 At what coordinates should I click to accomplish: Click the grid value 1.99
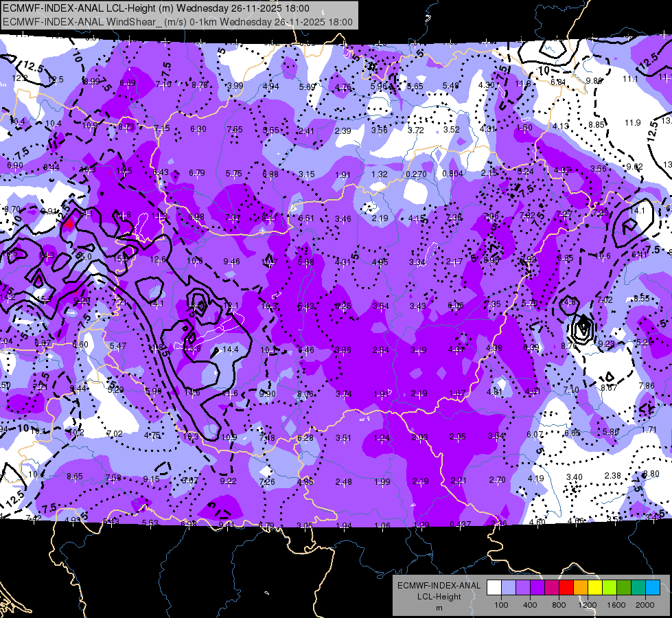[382, 481]
